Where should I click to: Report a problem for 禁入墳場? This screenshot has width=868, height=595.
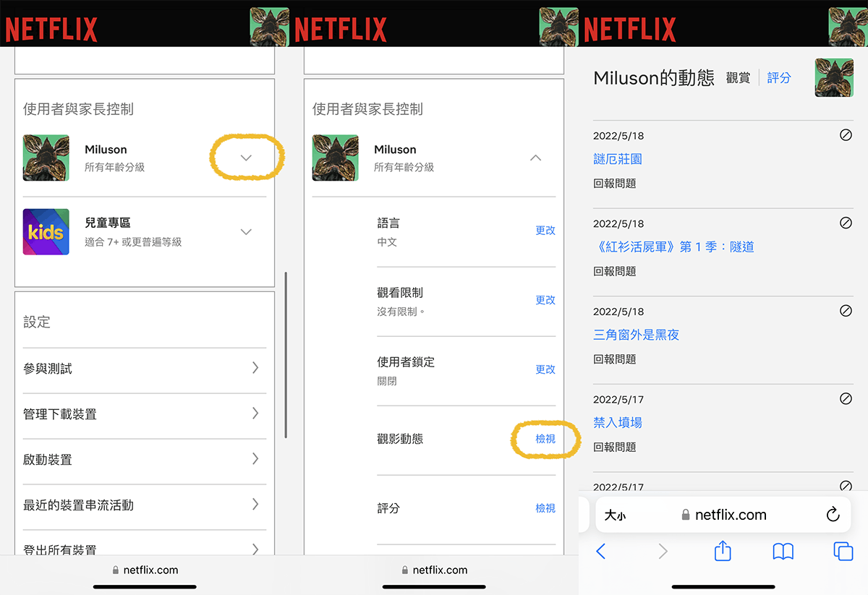pos(615,448)
